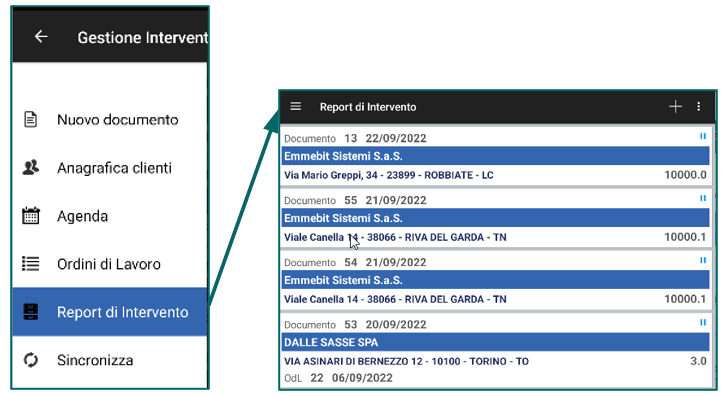Open Emmebit Sistemi bar of Documento 54
Viewport: 726px width, 396px height.
pos(495,280)
